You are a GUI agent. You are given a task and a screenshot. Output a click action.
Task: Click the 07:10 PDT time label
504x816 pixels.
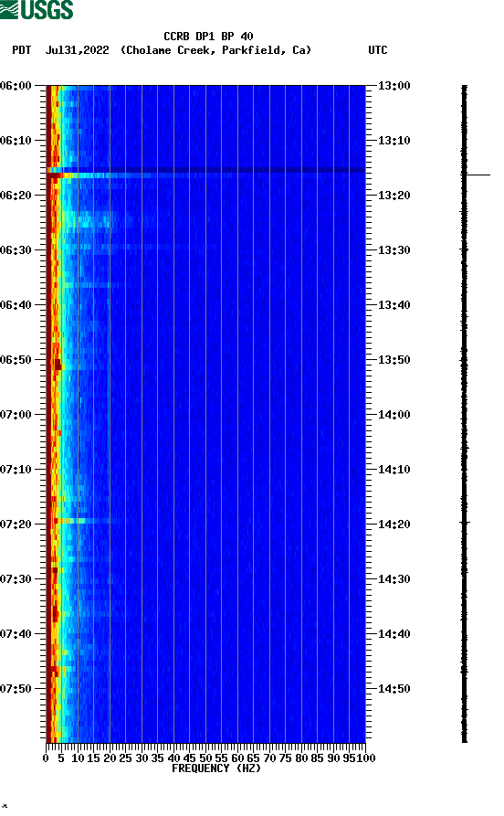[16, 470]
